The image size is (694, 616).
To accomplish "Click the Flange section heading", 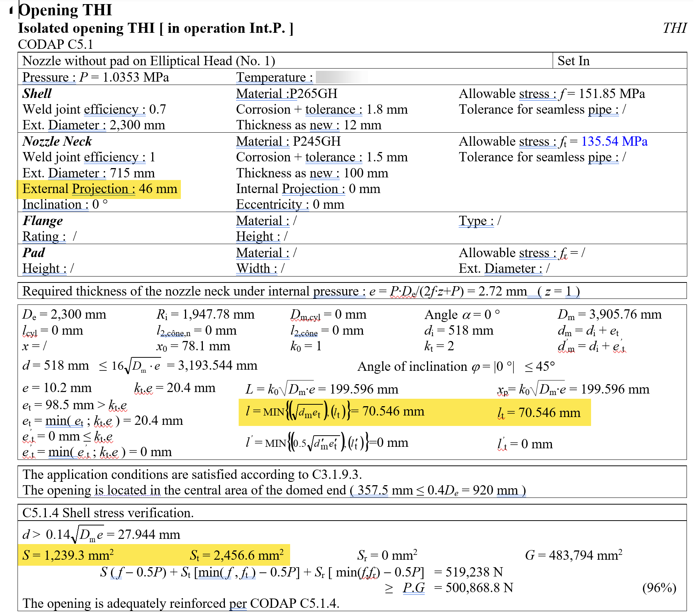I will pyautogui.click(x=43, y=221).
